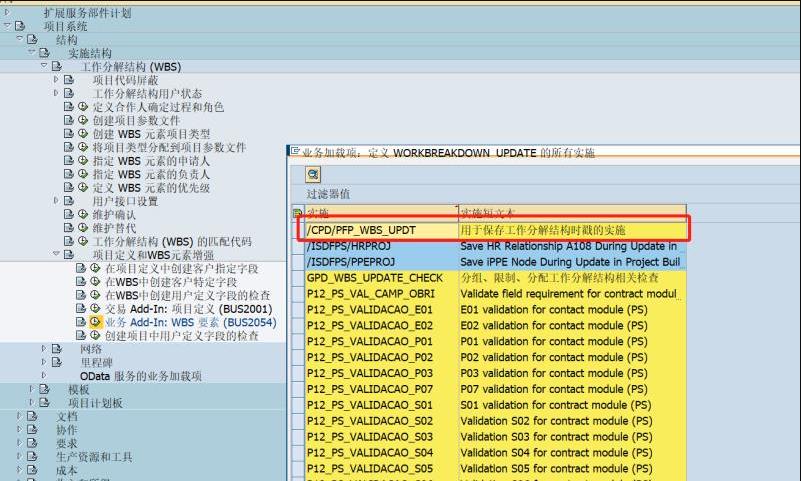Image resolution: width=801 pixels, height=481 pixels.
Task: Click the execute icon for 创建项目中用户定义字段的检查
Action: coord(96,335)
